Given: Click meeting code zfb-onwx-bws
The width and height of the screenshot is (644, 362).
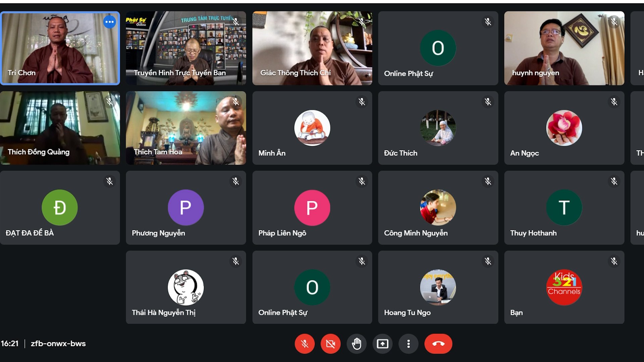Looking at the screenshot, I should point(58,344).
